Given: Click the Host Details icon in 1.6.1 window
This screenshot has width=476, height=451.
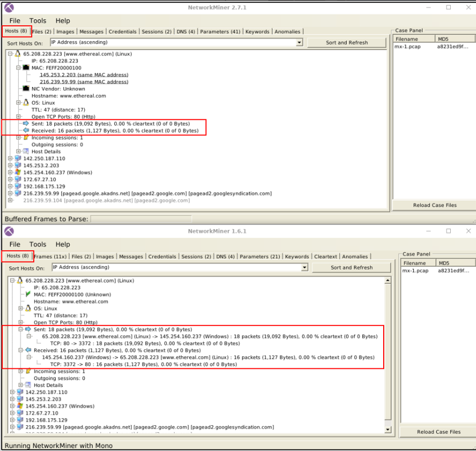Looking at the screenshot, I should tap(28, 385).
